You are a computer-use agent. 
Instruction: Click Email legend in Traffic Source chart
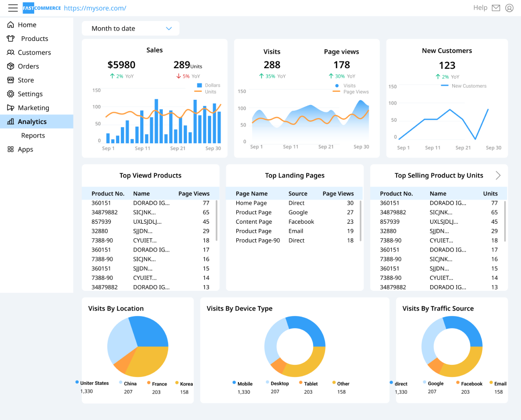[x=498, y=383]
